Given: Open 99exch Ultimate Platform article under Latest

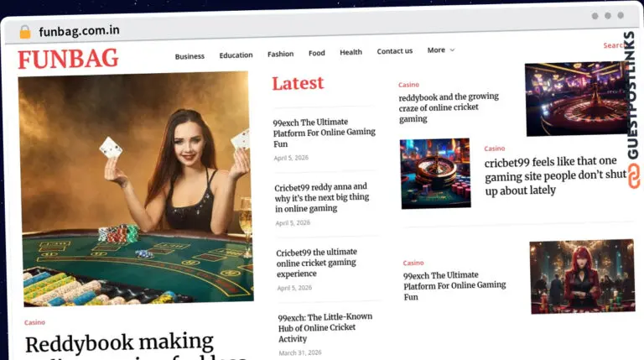Looking at the screenshot, I should (324, 133).
